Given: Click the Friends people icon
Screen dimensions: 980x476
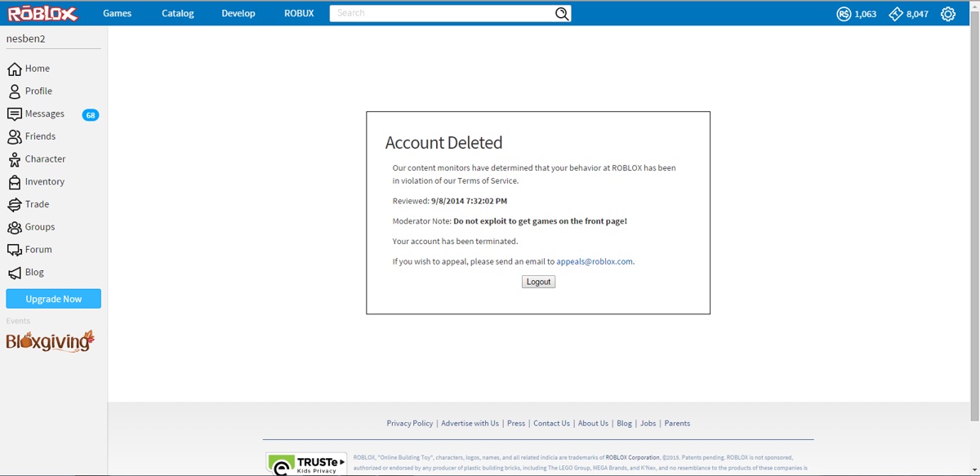Looking at the screenshot, I should pos(14,136).
